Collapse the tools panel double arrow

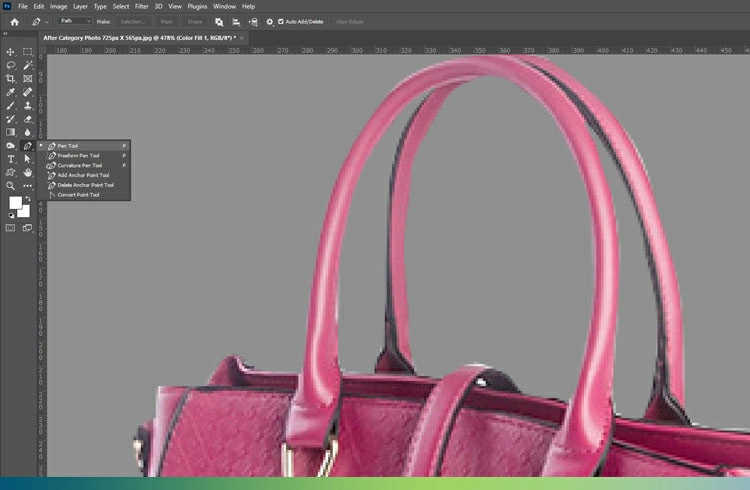click(5, 33)
